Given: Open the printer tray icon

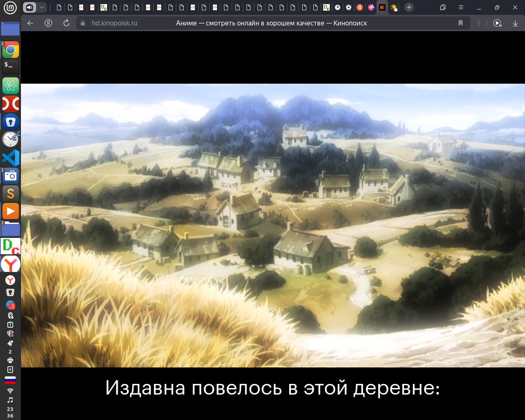Looking at the screenshot, I should tap(10, 361).
